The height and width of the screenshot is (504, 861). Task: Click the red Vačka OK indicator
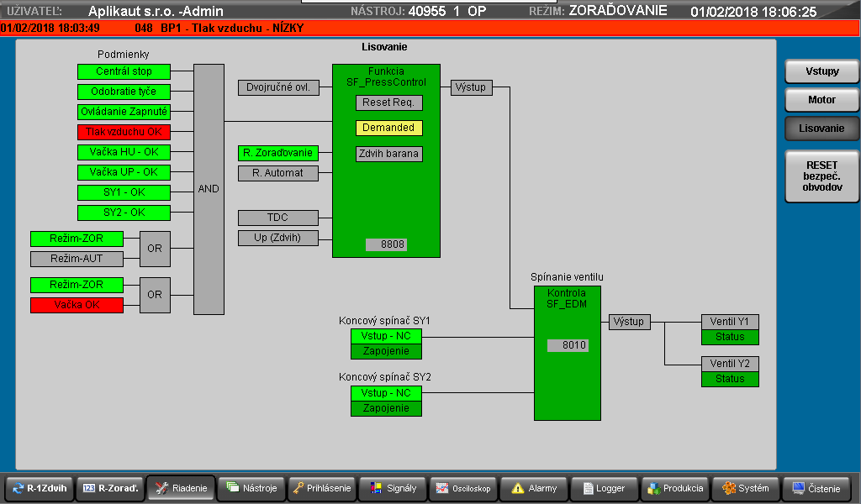click(x=77, y=305)
